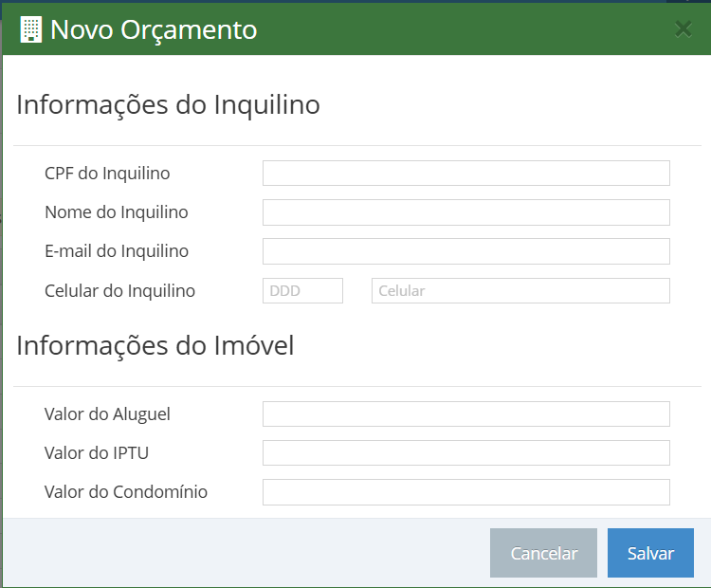
Task: Click the E-mail do Inquilino label
Action: (x=117, y=251)
